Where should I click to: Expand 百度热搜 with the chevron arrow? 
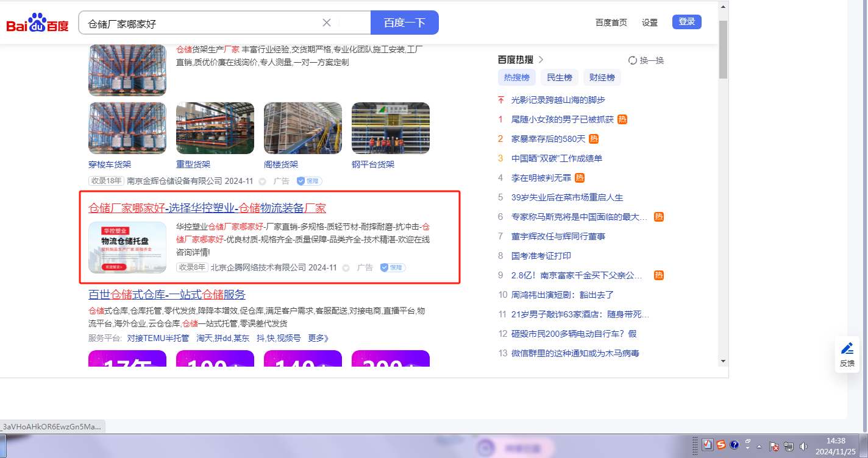541,60
